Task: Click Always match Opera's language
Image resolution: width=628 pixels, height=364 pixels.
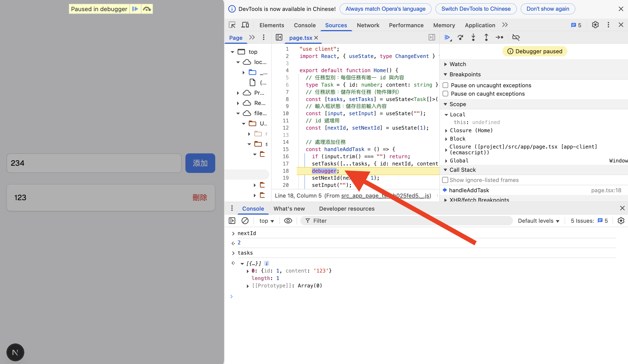Action: point(386,9)
